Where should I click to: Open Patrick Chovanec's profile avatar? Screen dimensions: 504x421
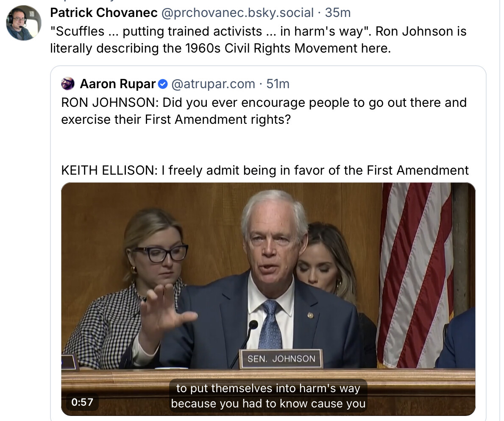pos(23,23)
